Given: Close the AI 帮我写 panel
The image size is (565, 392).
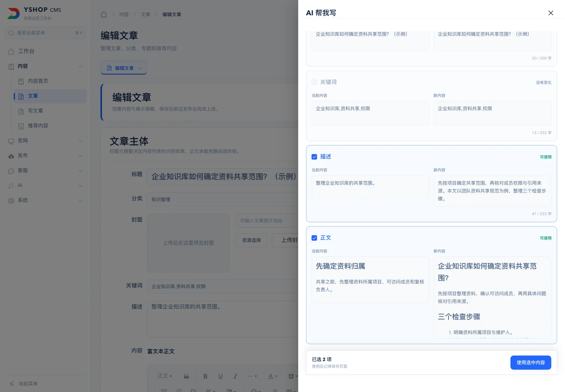Looking at the screenshot, I should point(551,13).
